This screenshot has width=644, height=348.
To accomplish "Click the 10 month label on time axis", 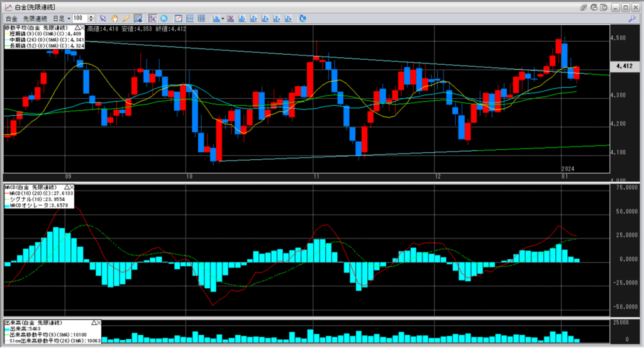I will pyautogui.click(x=189, y=177).
